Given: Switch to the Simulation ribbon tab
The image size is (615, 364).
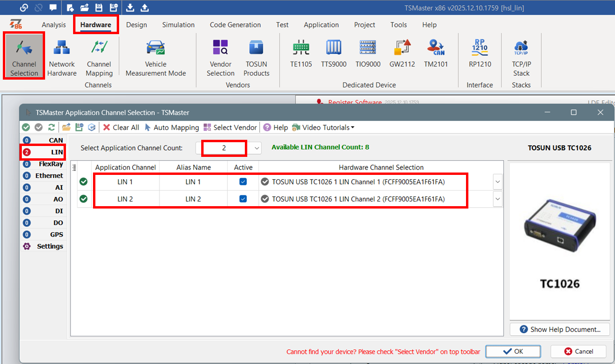Looking at the screenshot, I should (x=178, y=25).
